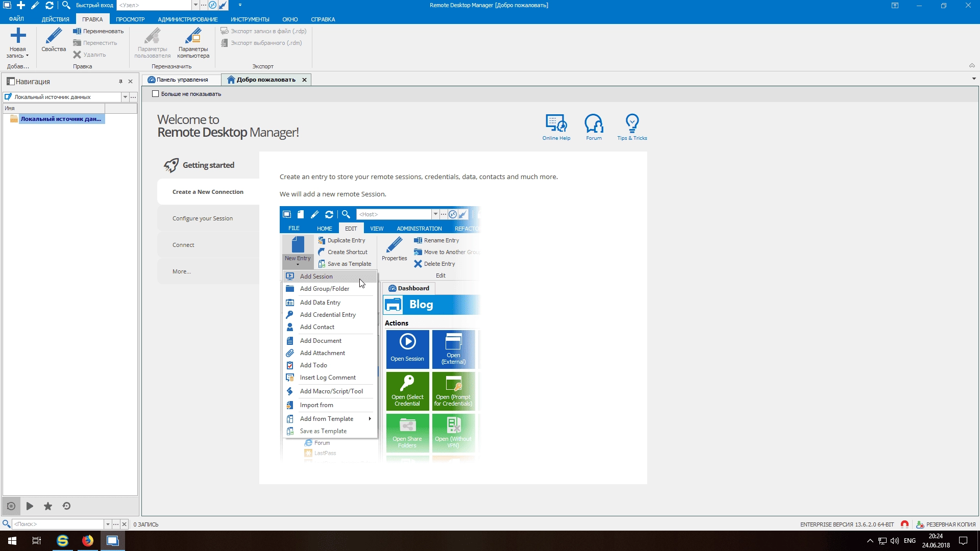Open Task View in taskbar
Viewport: 980px width, 551px height.
click(x=37, y=541)
